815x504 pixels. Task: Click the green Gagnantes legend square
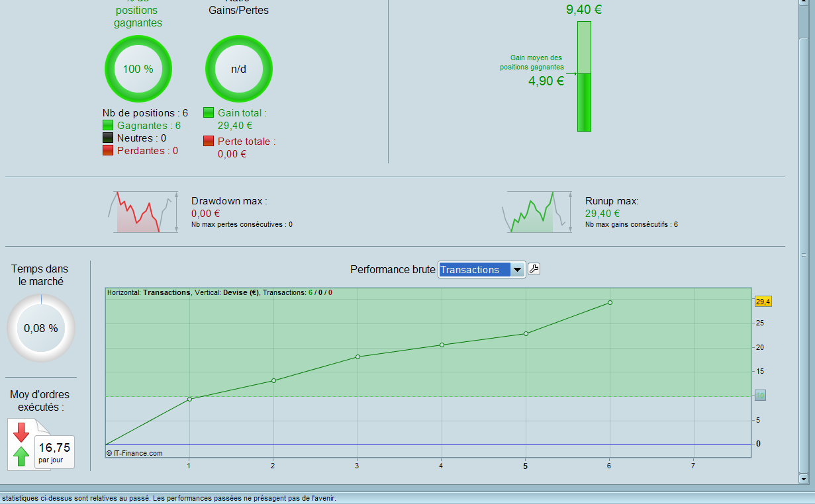click(108, 126)
